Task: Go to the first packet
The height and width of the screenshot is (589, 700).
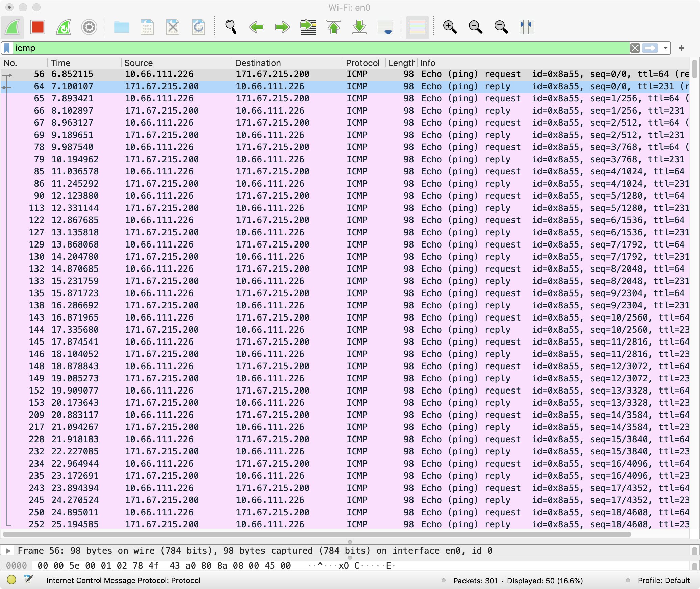Action: [x=334, y=27]
